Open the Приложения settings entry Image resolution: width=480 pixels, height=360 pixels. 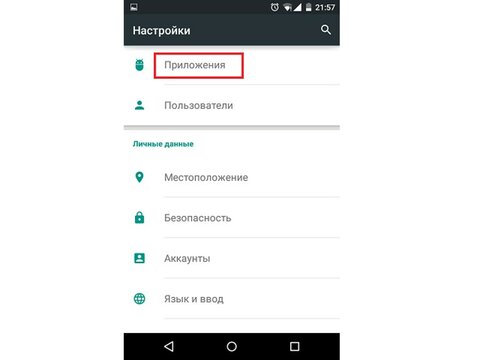pos(232,65)
